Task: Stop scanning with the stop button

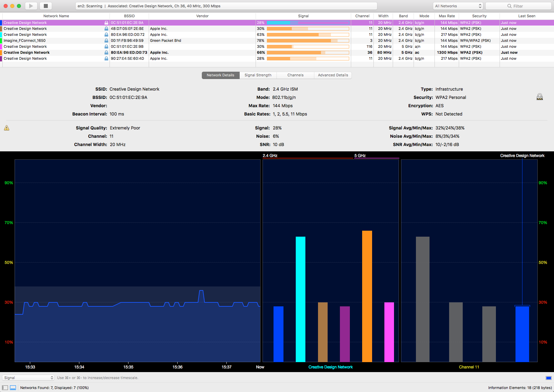Action: tap(46, 6)
